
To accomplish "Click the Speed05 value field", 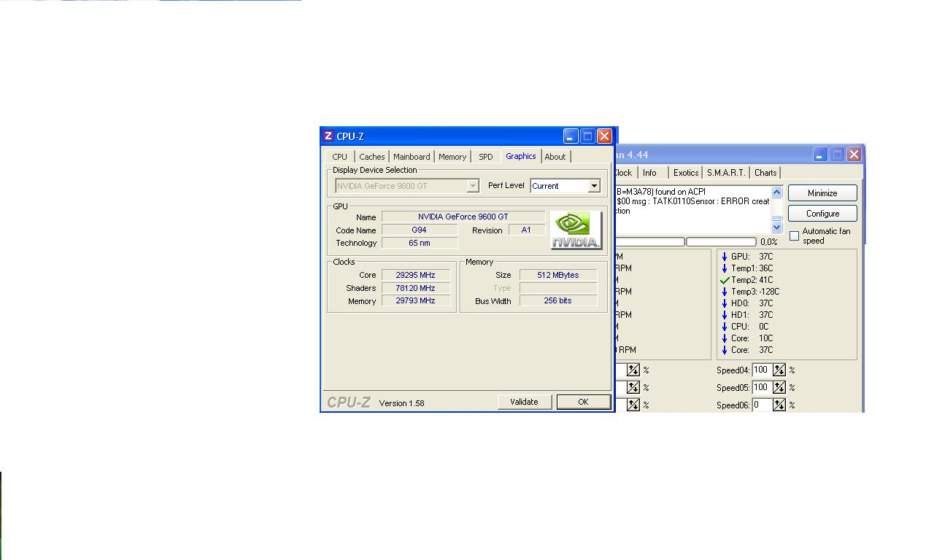I will pos(762,387).
